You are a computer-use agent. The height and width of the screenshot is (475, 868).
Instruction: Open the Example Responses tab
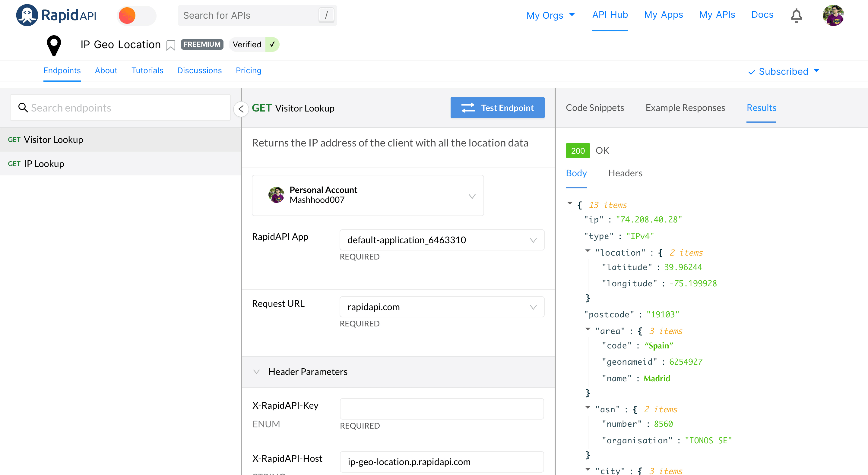(685, 108)
